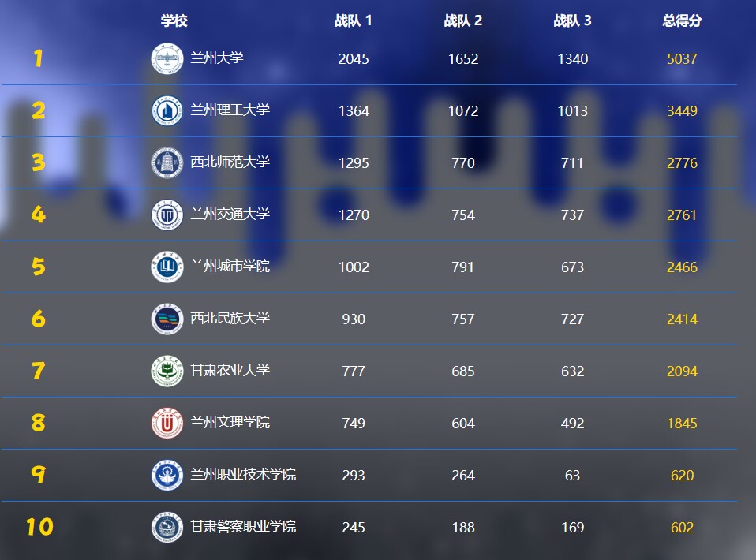Click total score 5037 for 兰州大学
The image size is (756, 560).
point(682,59)
